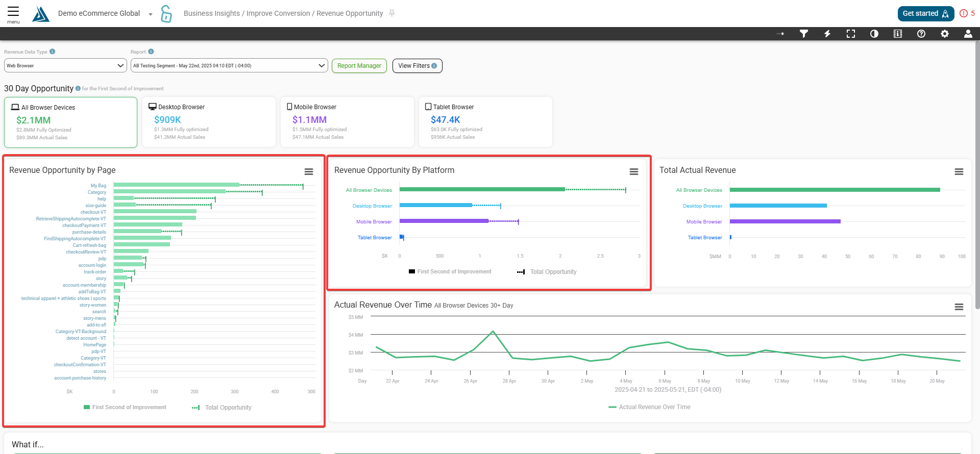Viewport: 980px width, 454px height.
Task: Click the Business Insights breadcrumb
Action: click(212, 13)
